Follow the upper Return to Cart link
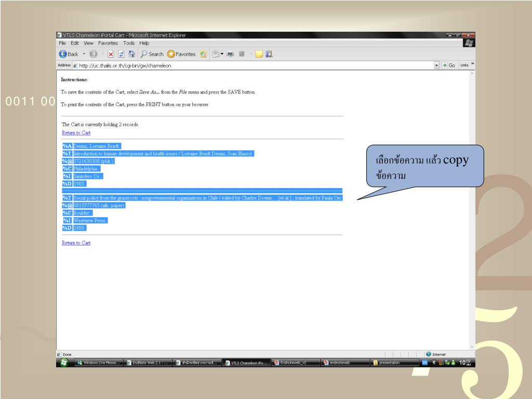 pyautogui.click(x=76, y=132)
